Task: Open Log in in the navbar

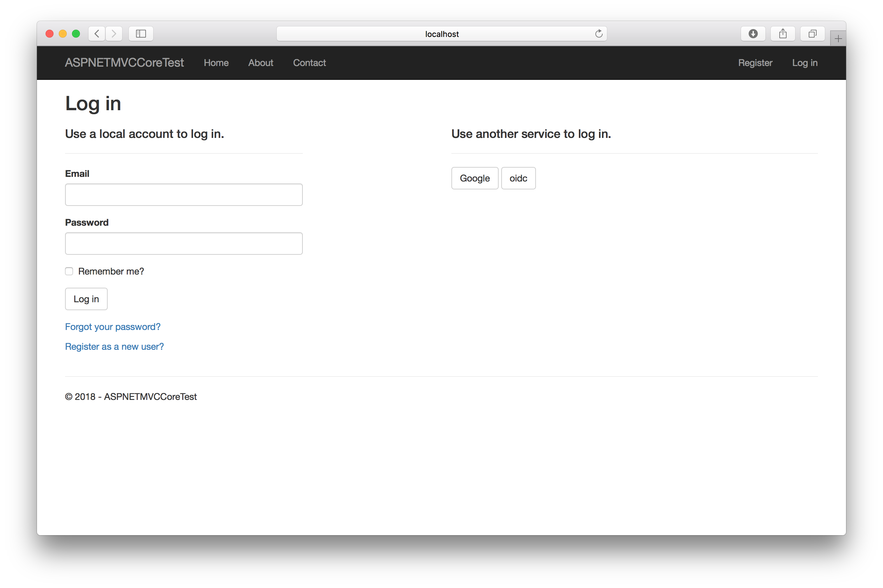Action: pos(804,63)
